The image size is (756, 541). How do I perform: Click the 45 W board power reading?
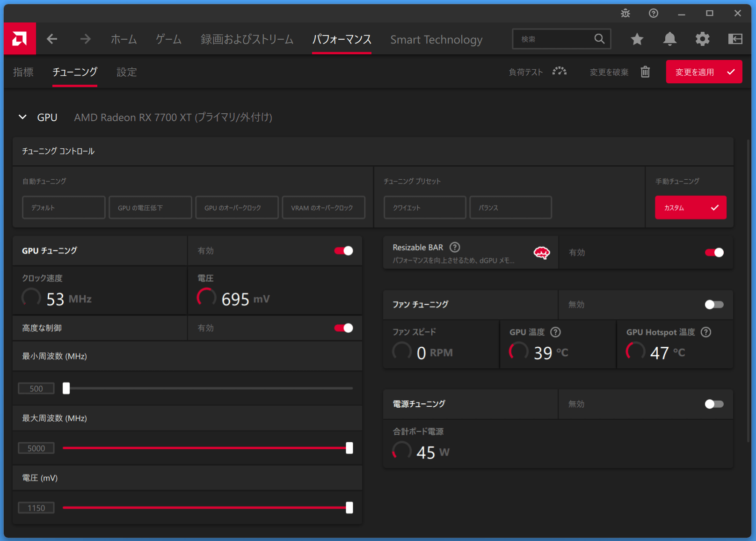tap(433, 453)
